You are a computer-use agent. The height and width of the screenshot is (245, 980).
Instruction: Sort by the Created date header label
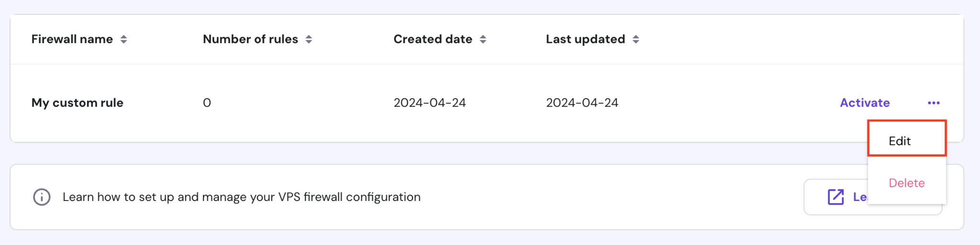pyautogui.click(x=433, y=39)
